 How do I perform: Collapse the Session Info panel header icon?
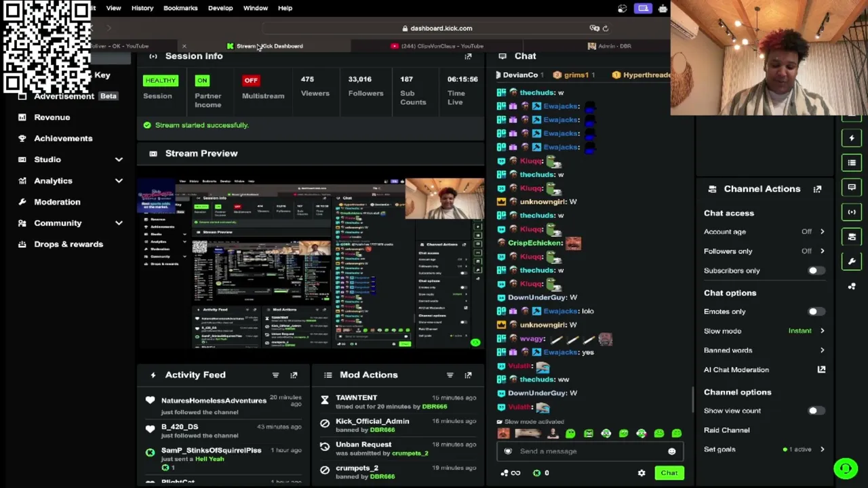pyautogui.click(x=153, y=56)
